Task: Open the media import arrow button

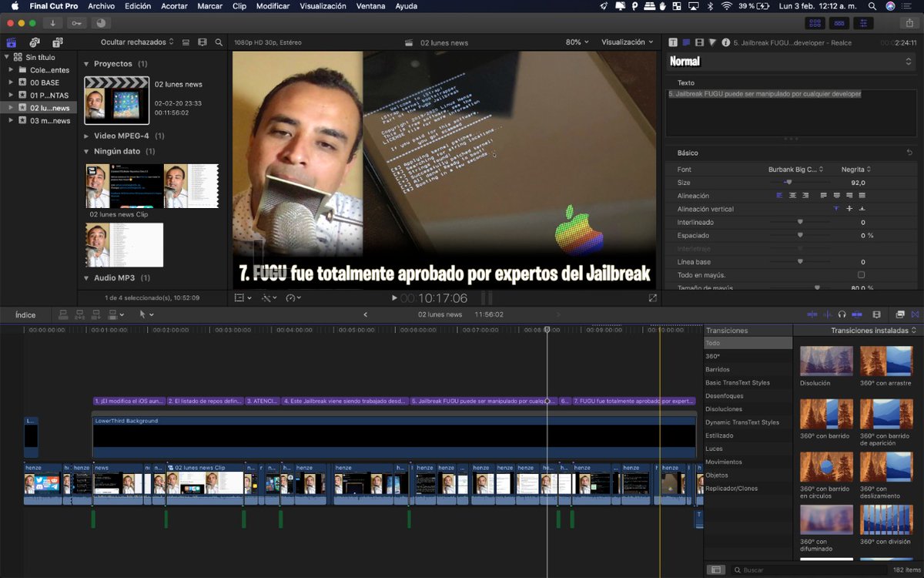Action: coord(52,23)
